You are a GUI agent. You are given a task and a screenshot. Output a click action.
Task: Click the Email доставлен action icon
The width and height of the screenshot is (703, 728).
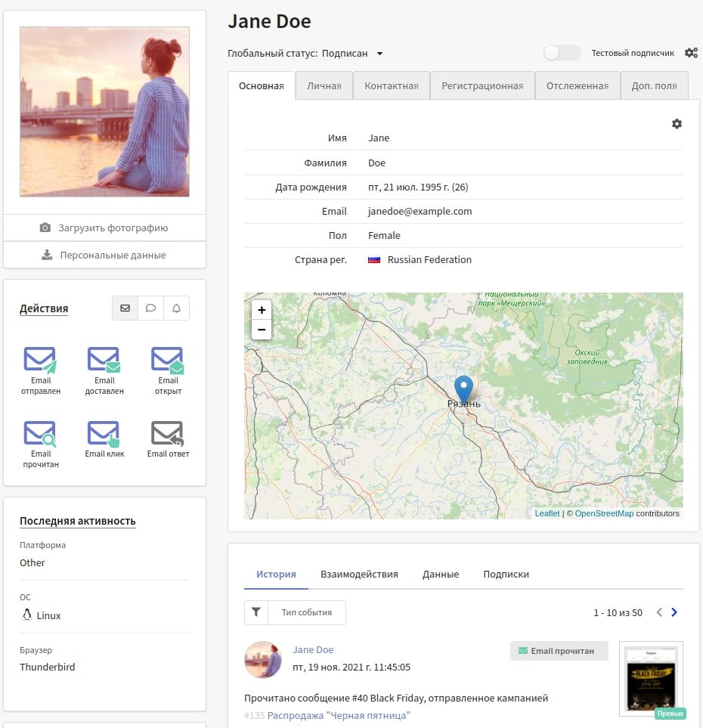click(104, 360)
